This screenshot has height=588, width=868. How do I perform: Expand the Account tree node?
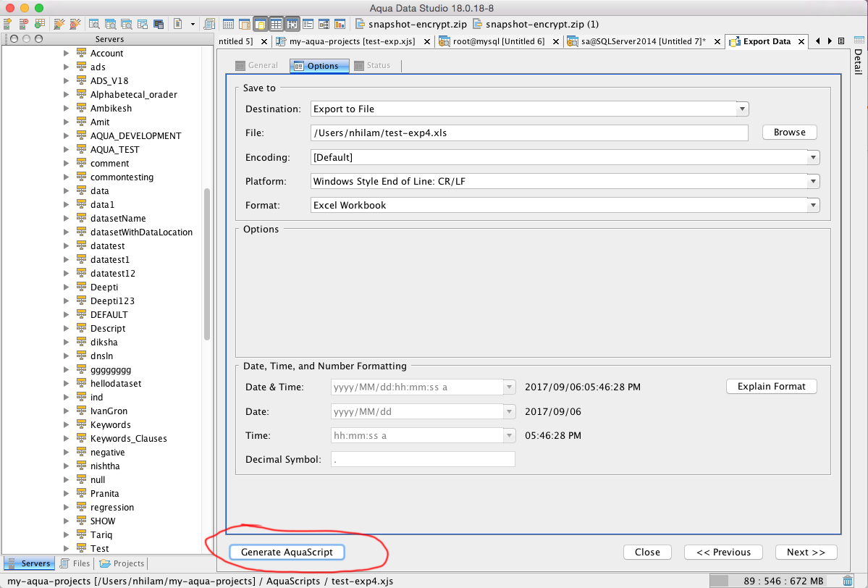66,53
